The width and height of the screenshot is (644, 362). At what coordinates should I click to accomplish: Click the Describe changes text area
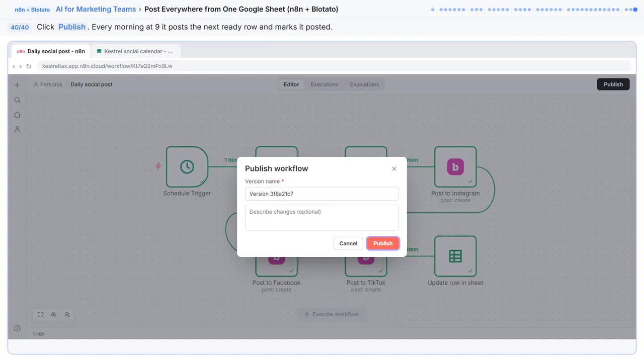tap(322, 218)
